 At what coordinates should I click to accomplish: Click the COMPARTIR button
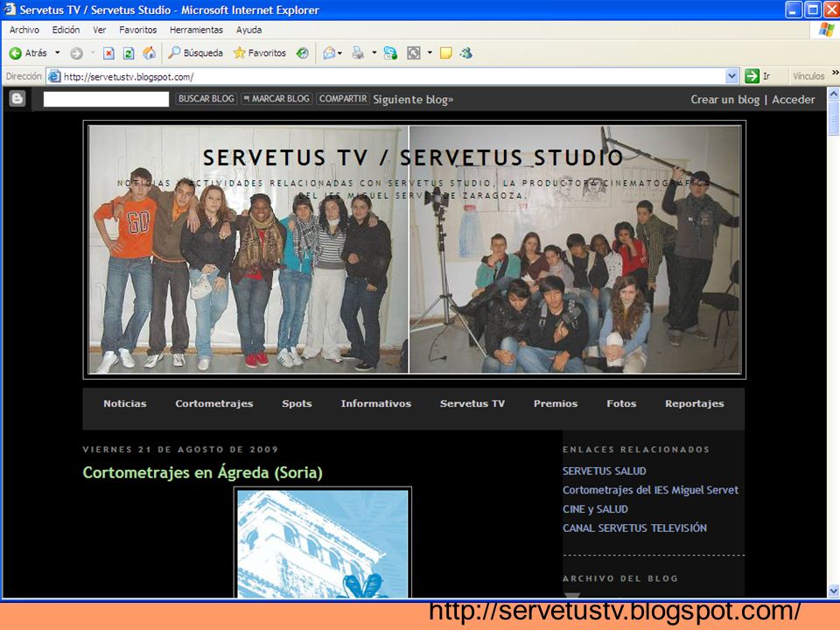[343, 99]
